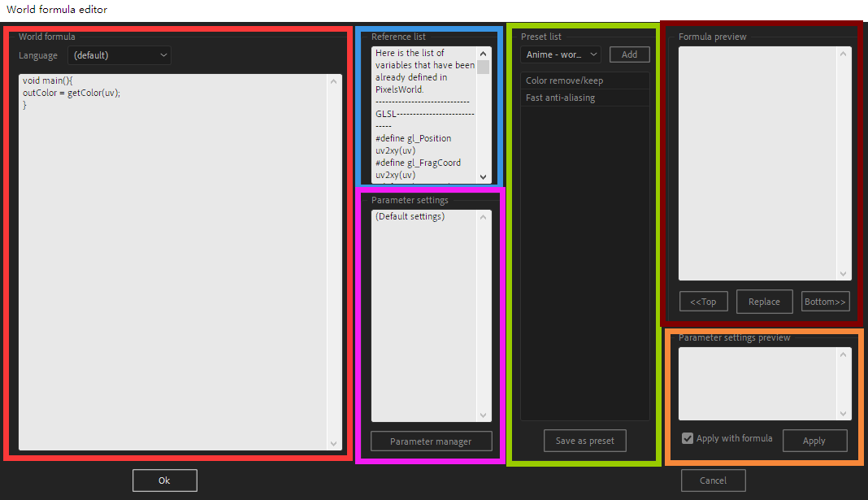The image size is (868, 500).
Task: Click the Save as preset button
Action: tap(584, 441)
